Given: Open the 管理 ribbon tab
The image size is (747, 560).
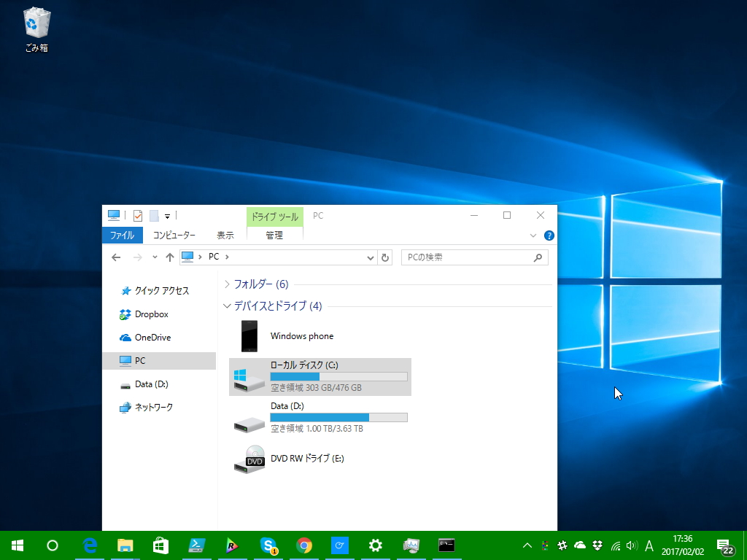Looking at the screenshot, I should click(x=274, y=236).
